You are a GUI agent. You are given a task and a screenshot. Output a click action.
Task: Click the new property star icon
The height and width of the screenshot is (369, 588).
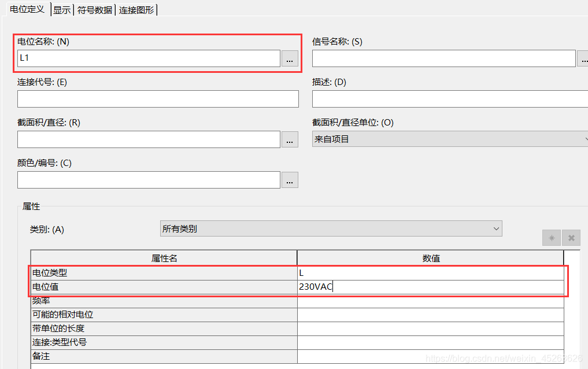[x=552, y=238]
